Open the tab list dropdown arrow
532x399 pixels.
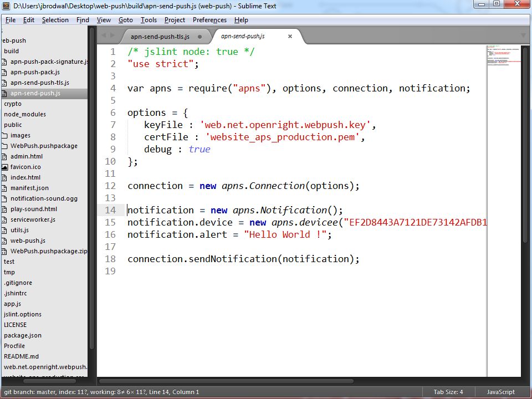pyautogui.click(x=523, y=35)
